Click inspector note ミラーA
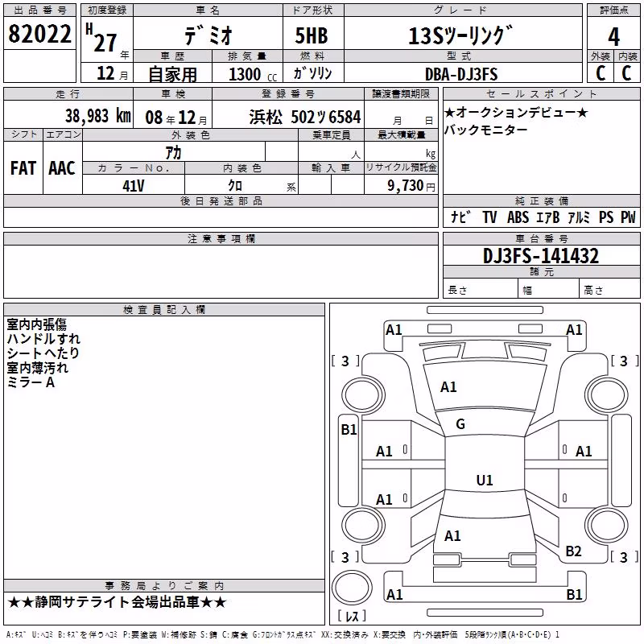This screenshot has width=644, height=644. click(x=31, y=382)
